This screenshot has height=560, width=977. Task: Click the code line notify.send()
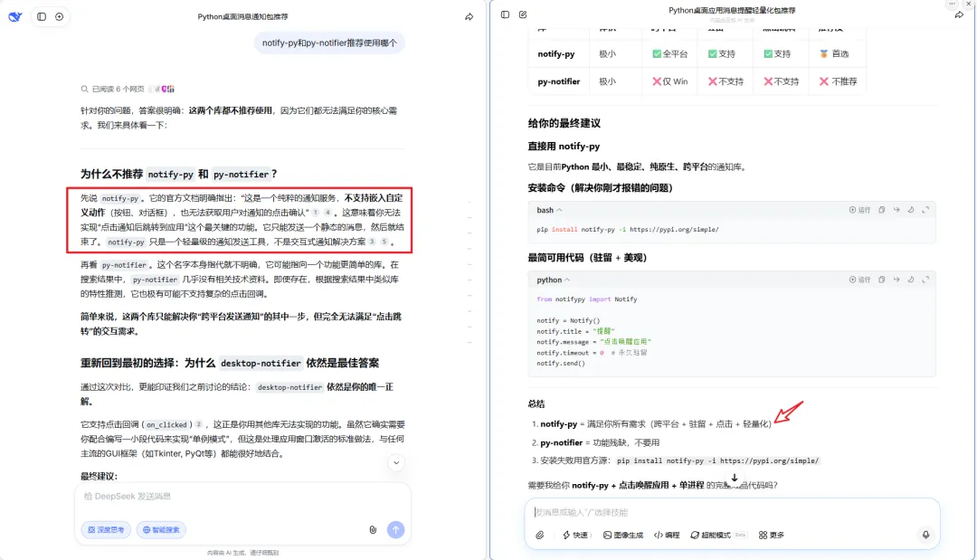(561, 363)
